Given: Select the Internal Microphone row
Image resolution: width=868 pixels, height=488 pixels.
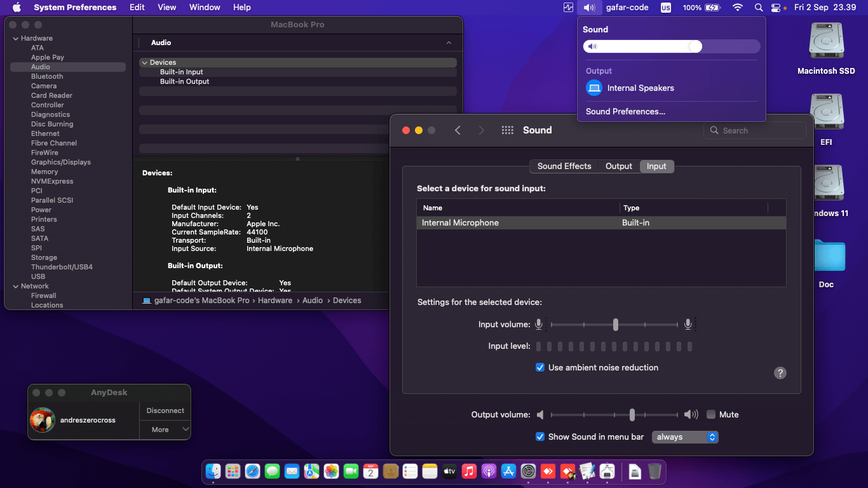Looking at the screenshot, I should click(x=601, y=223).
